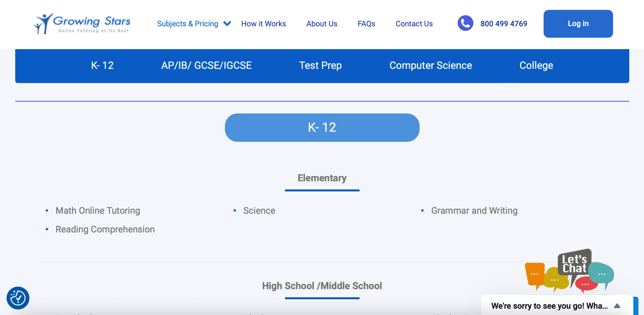Select the K- 12 tab in blue bar
Viewport: 644px width, 315px height.
tap(102, 65)
